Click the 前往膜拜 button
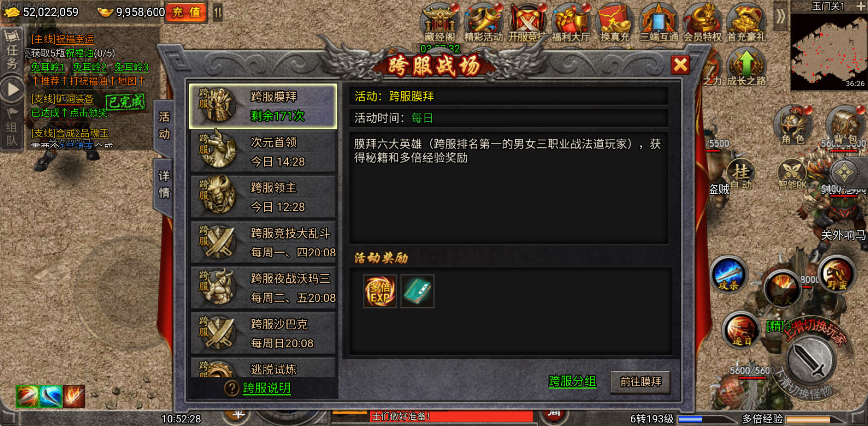 tap(640, 382)
